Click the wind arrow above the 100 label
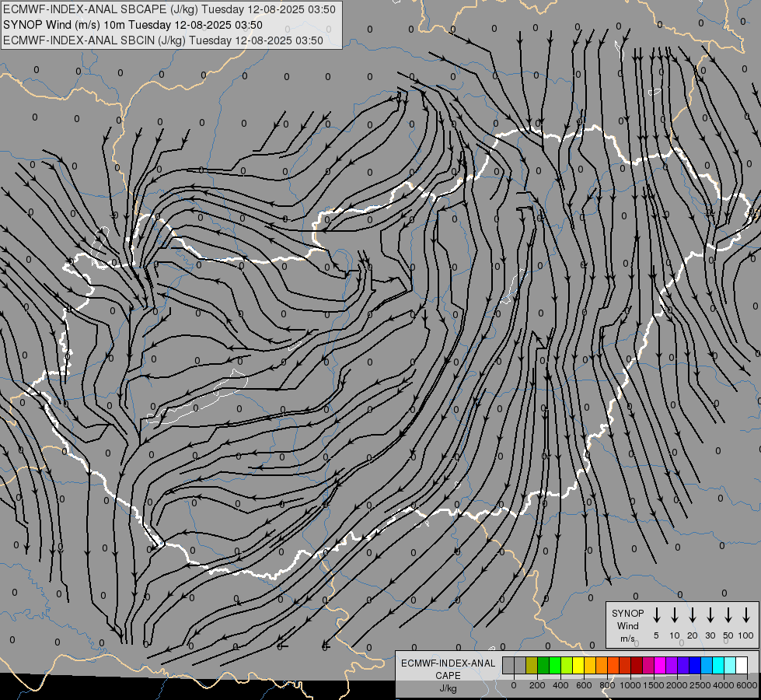Image resolution: width=761 pixels, height=700 pixels. pyautogui.click(x=746, y=615)
